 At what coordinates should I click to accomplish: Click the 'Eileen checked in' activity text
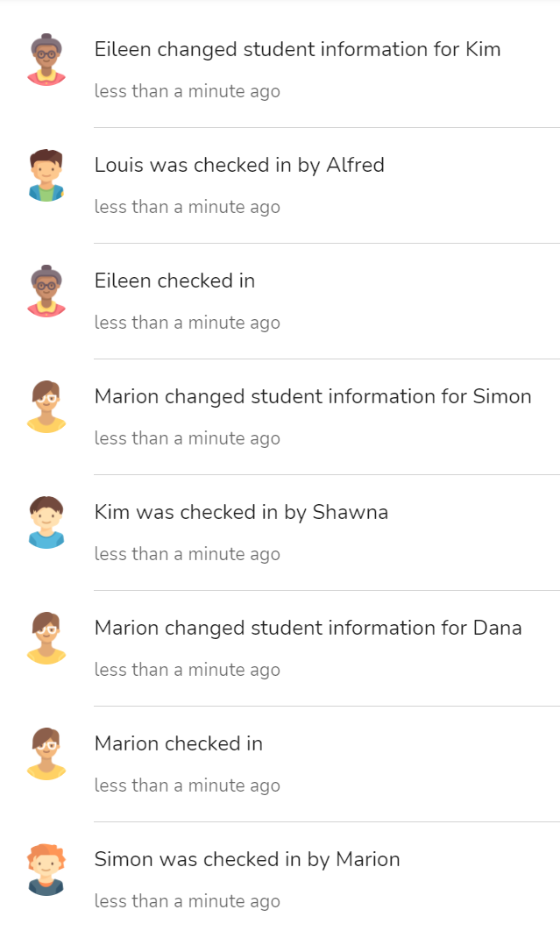[174, 281]
